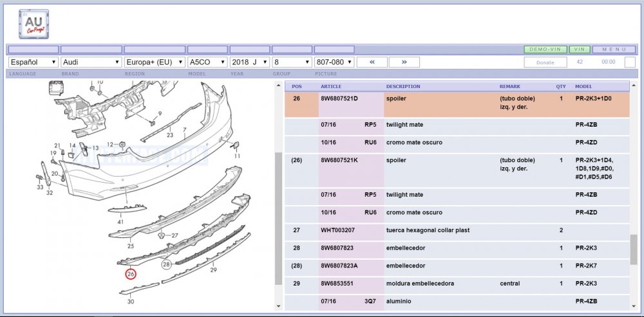Click the diagram panel vertical scrollbar thumb
The height and width of the screenshot is (317, 644).
[278, 218]
